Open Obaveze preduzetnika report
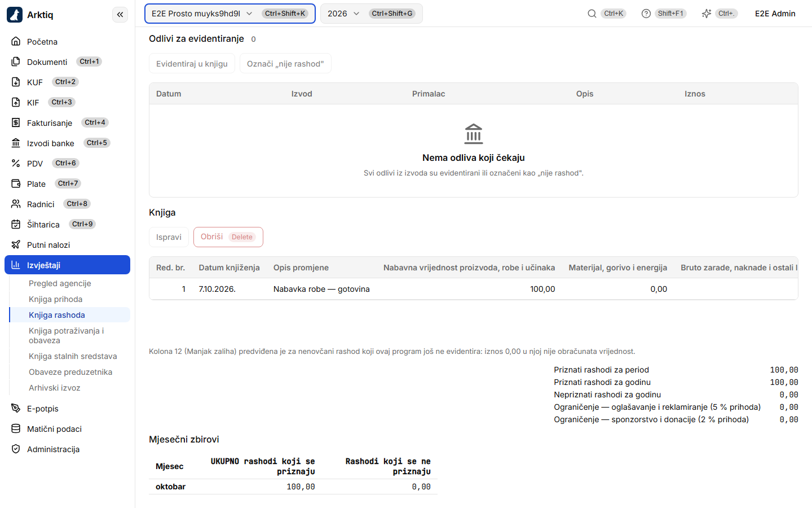 [70, 372]
